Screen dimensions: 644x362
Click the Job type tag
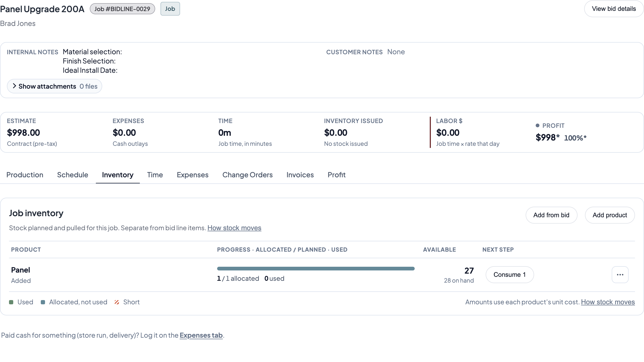pyautogui.click(x=170, y=9)
